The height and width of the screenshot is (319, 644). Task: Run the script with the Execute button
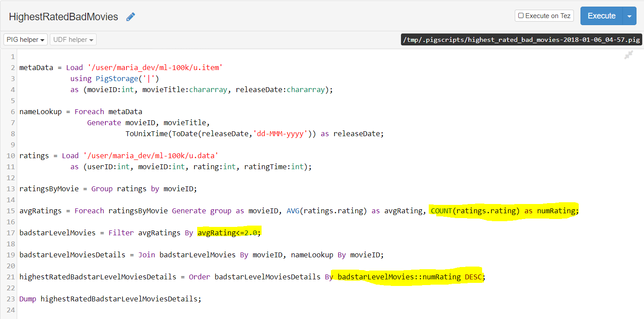pos(601,16)
